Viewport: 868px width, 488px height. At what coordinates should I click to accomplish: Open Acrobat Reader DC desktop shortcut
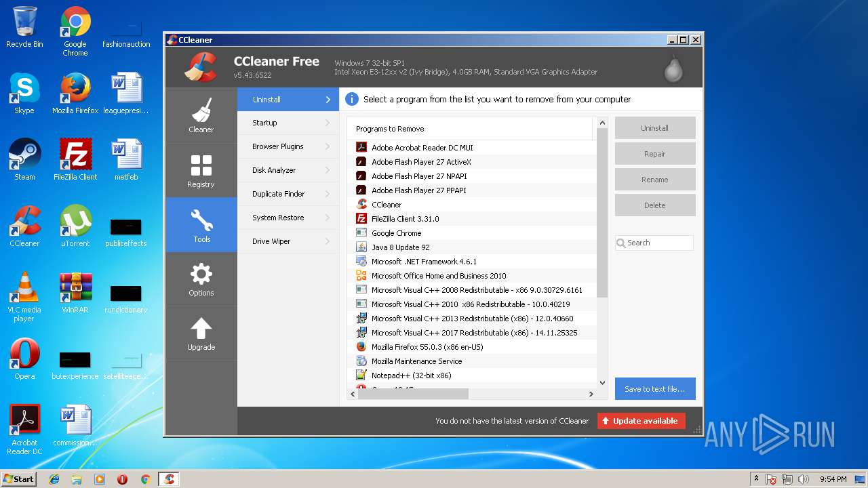(24, 430)
